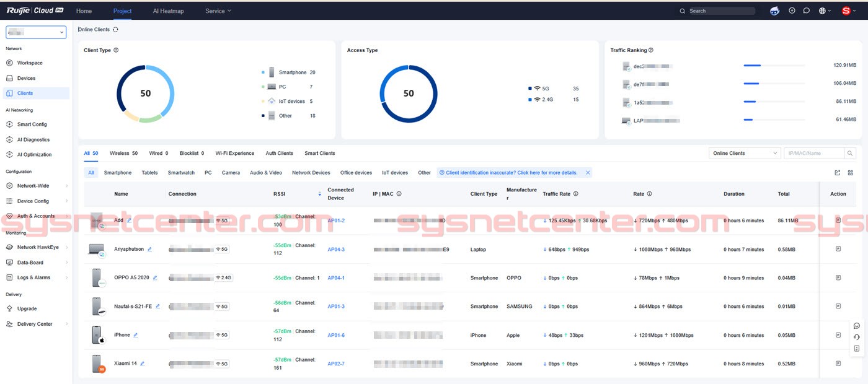This screenshot has height=384, width=868.
Task: Open the Online Clients filter dropdown
Action: point(744,153)
